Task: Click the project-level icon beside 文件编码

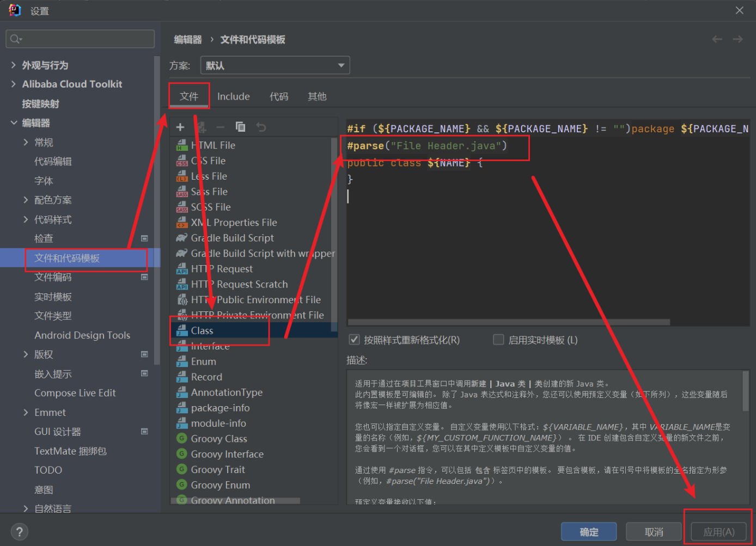Action: [x=144, y=277]
